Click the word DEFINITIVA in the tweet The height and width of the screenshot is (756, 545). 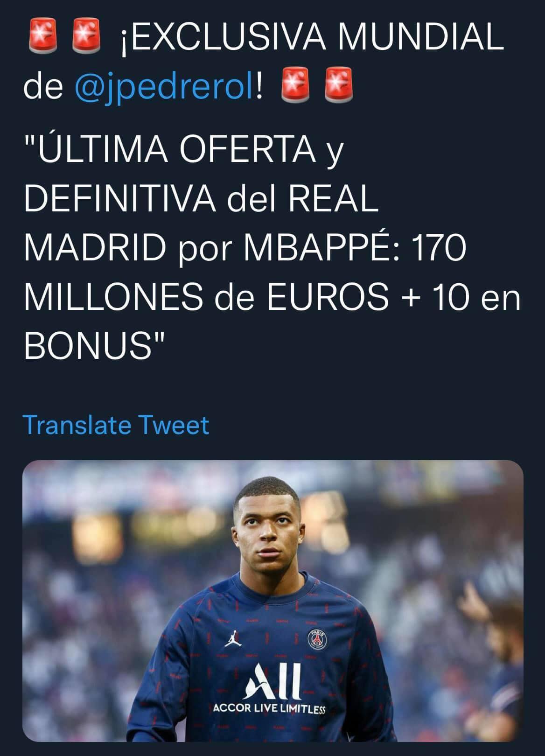[120, 199]
